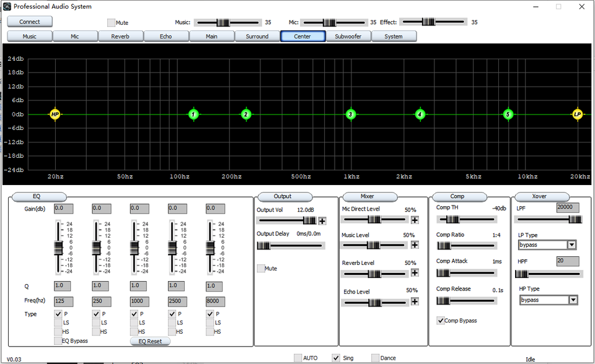The width and height of the screenshot is (595, 364).
Task: Switch to the Subwoofer tab
Action: pos(348,37)
